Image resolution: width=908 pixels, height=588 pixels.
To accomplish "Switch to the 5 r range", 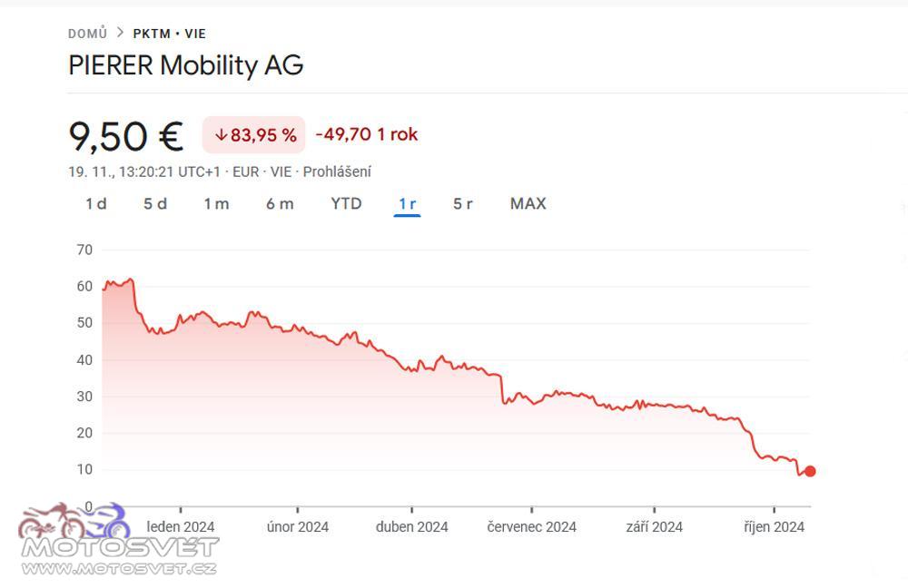I will [x=463, y=204].
